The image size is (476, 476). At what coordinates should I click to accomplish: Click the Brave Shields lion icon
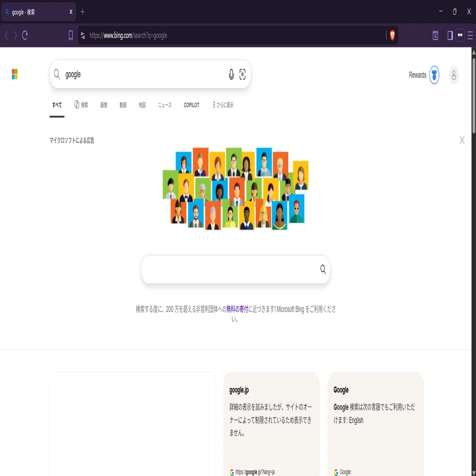pos(392,36)
